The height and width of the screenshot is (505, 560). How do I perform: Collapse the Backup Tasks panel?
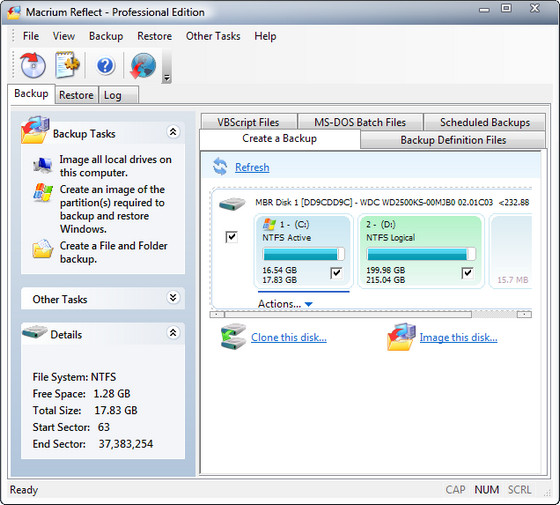(x=173, y=132)
